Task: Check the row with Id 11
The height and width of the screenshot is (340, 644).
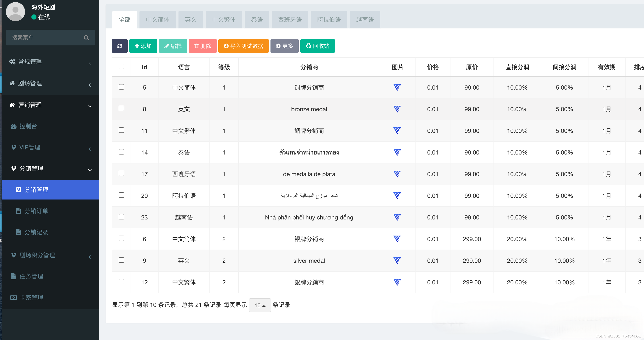Action: coord(121,130)
